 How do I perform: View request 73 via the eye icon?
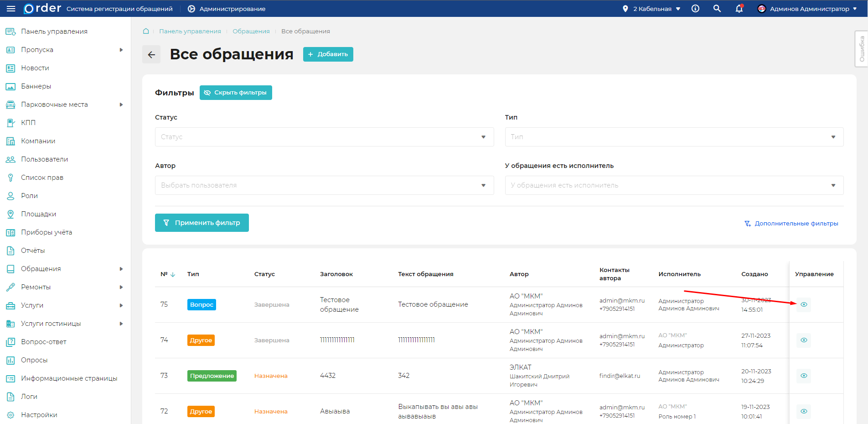804,376
